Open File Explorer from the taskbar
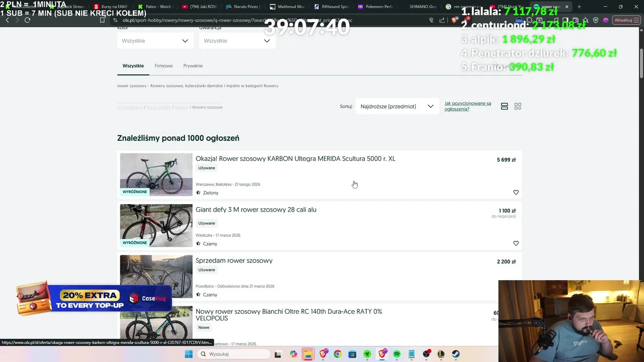The height and width of the screenshot is (362, 644). [x=308, y=354]
